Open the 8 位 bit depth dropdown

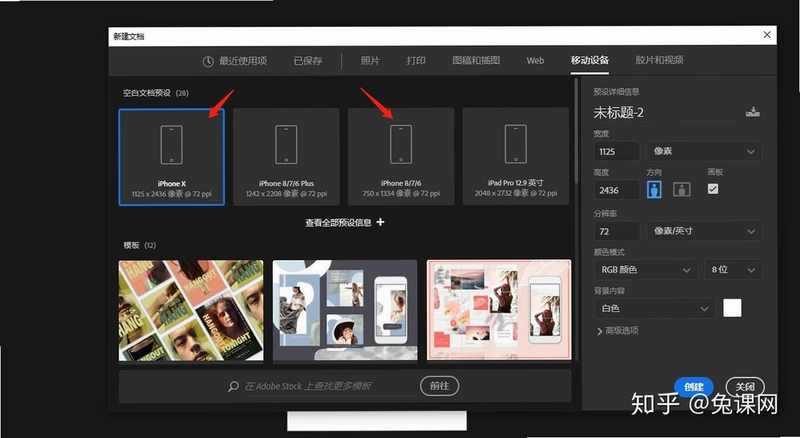tap(733, 270)
